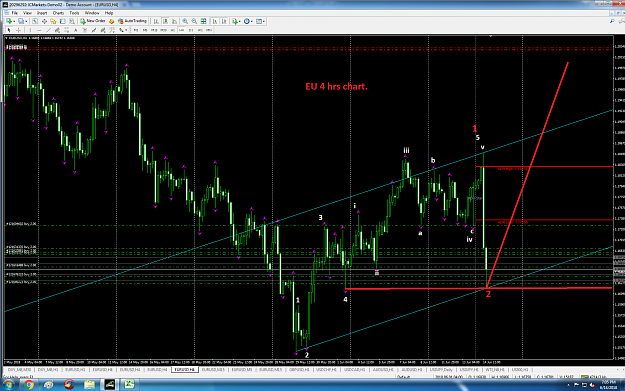625x391 pixels.
Task: Open the Insert menu
Action: click(42, 13)
